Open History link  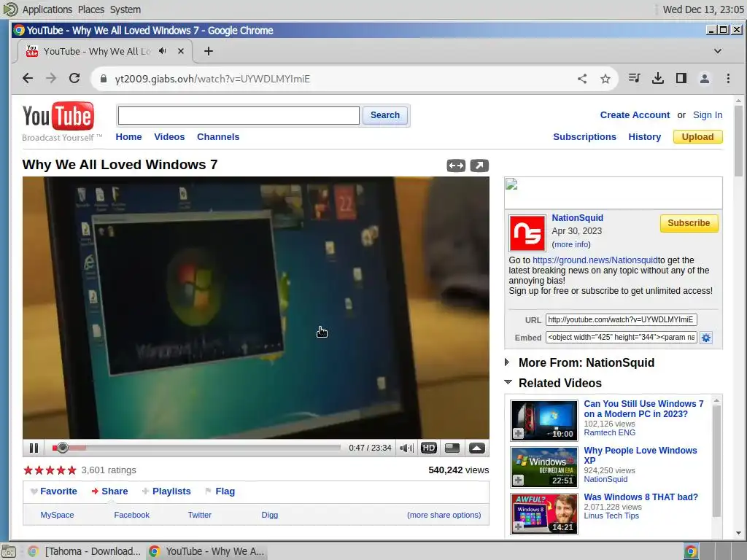pyautogui.click(x=645, y=136)
